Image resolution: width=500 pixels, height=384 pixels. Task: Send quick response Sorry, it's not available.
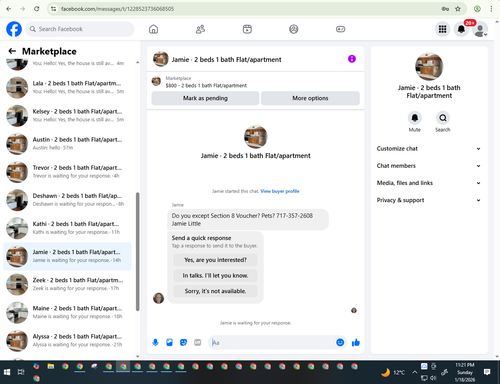click(x=215, y=291)
